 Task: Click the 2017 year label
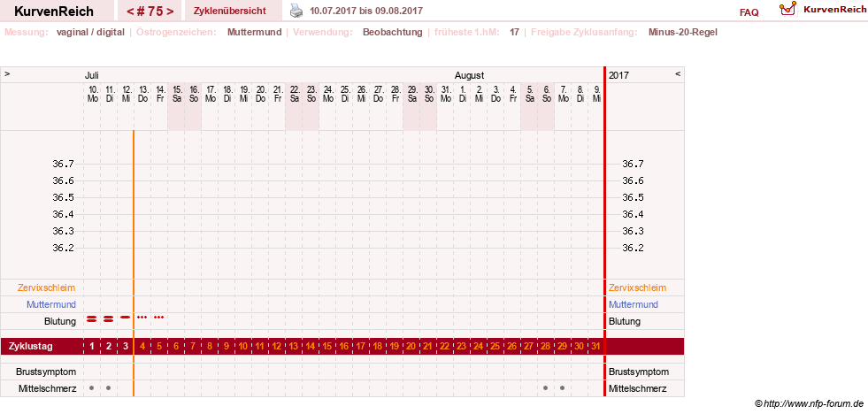618,74
